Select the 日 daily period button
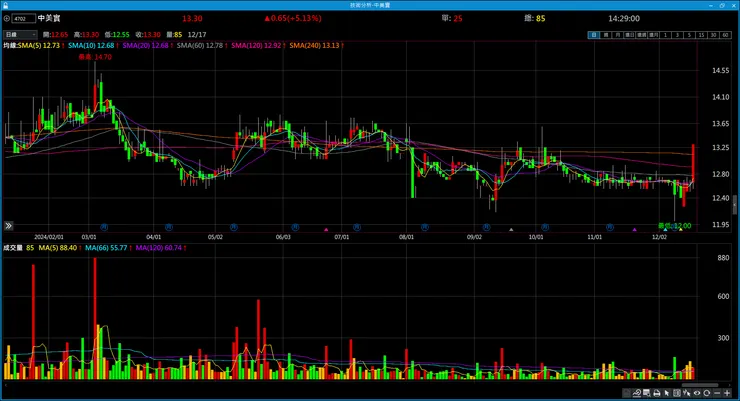 click(x=594, y=35)
